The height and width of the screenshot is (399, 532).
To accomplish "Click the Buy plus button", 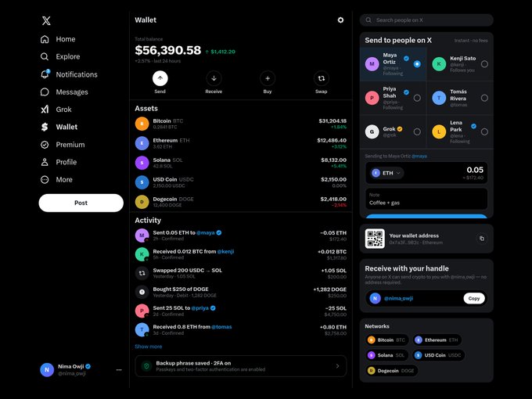I will 268,78.
